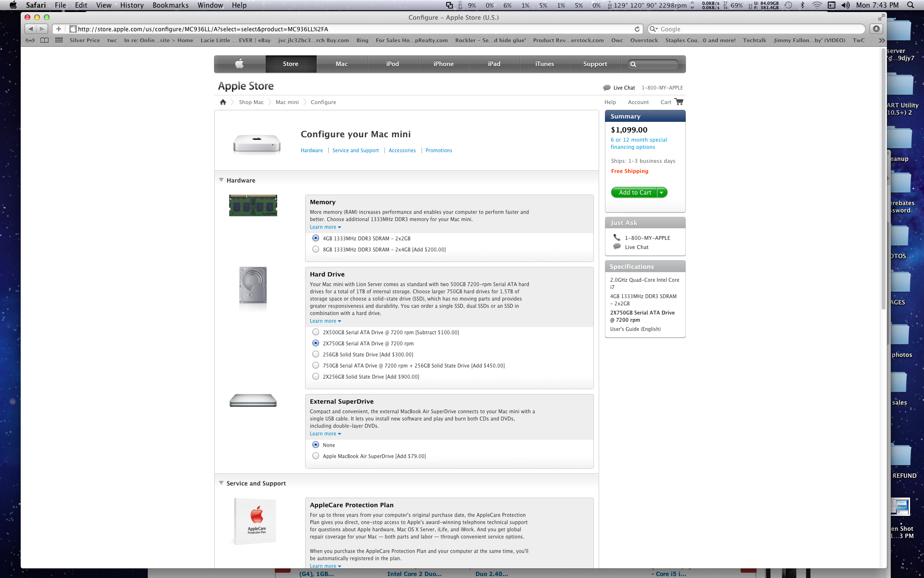Select 750GB ATA plus 256GB SSD option
This screenshot has width=924, height=578.
pyautogui.click(x=316, y=365)
